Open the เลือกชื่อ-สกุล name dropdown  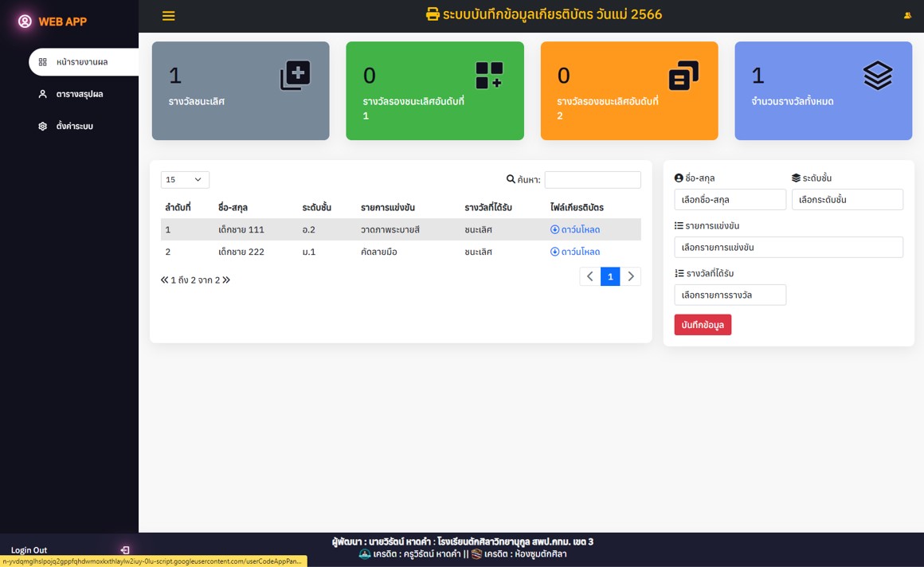[x=730, y=200]
